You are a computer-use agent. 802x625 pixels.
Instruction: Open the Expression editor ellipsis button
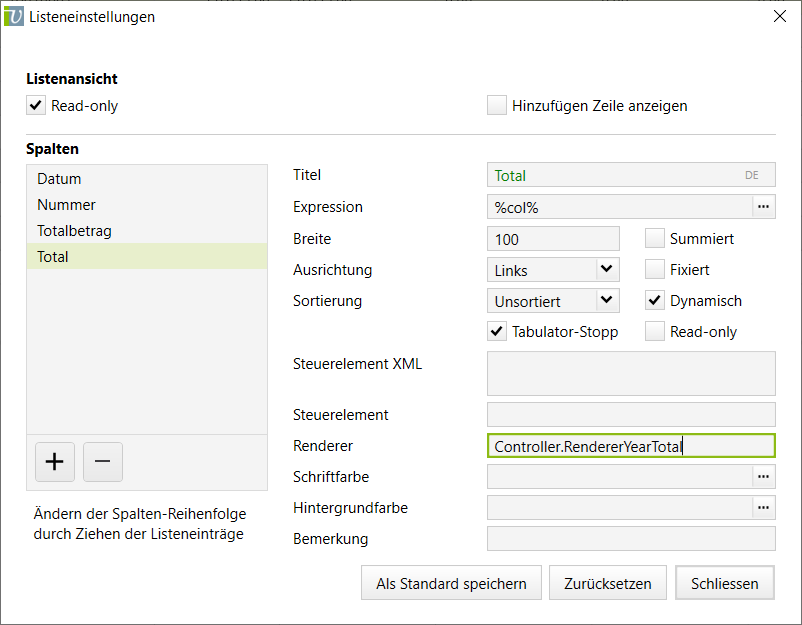[x=764, y=207]
